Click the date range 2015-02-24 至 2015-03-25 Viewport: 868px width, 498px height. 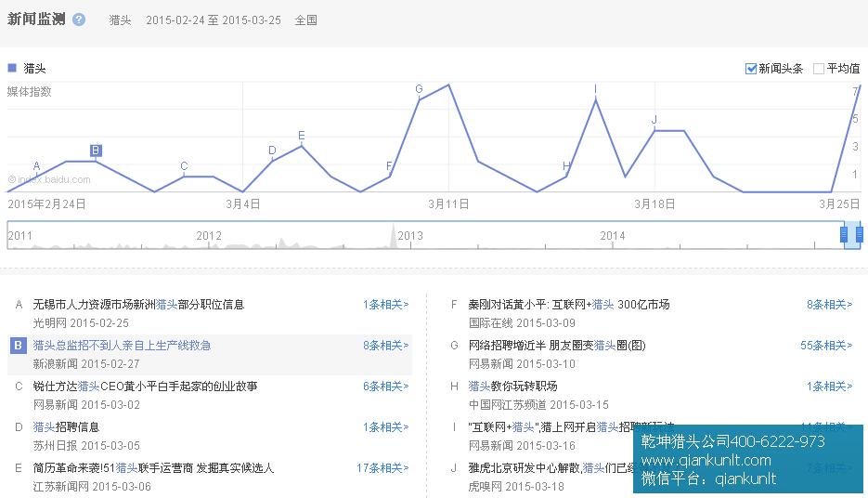(213, 20)
